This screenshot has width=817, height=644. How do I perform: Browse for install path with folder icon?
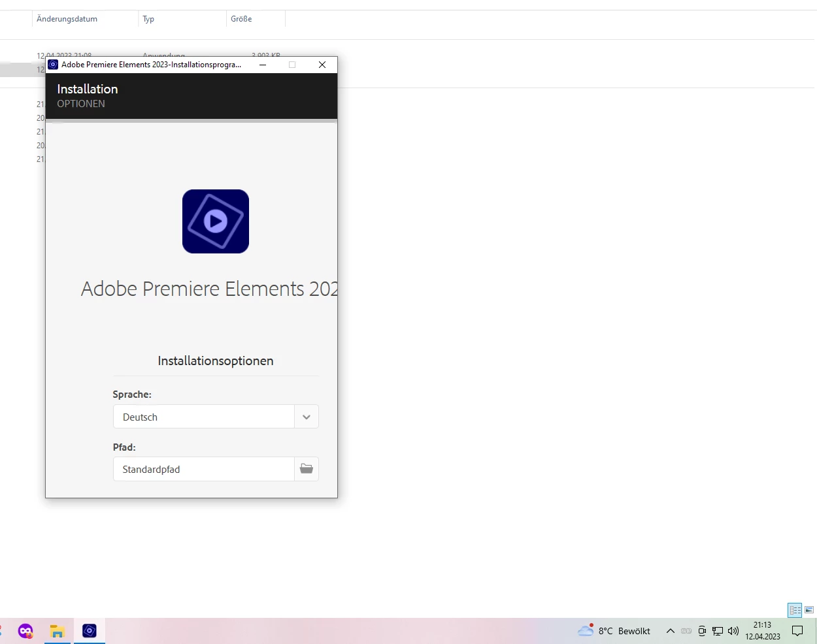(x=307, y=469)
